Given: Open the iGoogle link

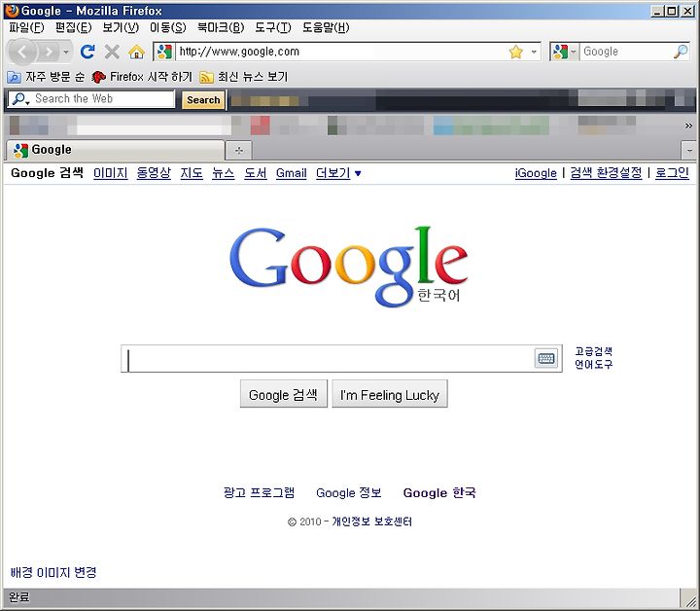Looking at the screenshot, I should click(x=536, y=173).
